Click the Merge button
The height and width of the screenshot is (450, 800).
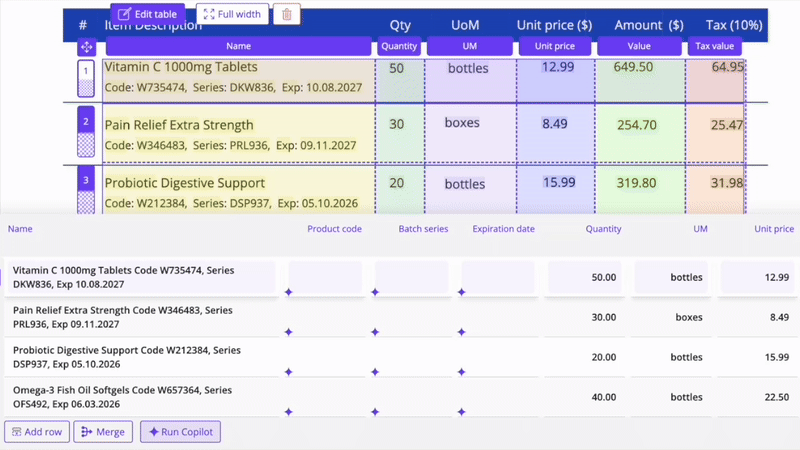tap(103, 432)
